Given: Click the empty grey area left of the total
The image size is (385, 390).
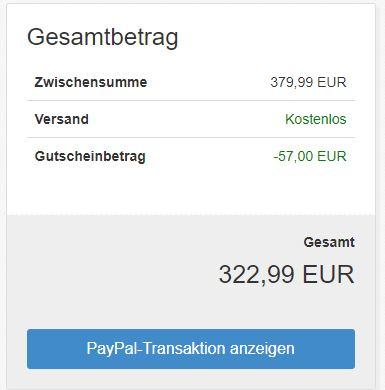Looking at the screenshot, I should (113, 267).
